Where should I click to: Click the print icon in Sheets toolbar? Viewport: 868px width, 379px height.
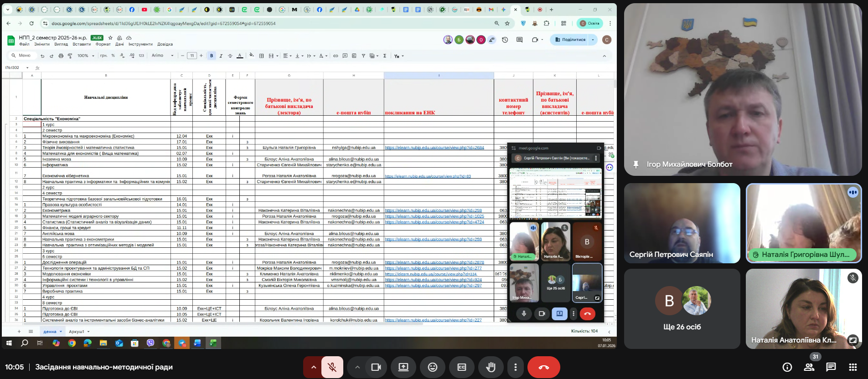[61, 56]
